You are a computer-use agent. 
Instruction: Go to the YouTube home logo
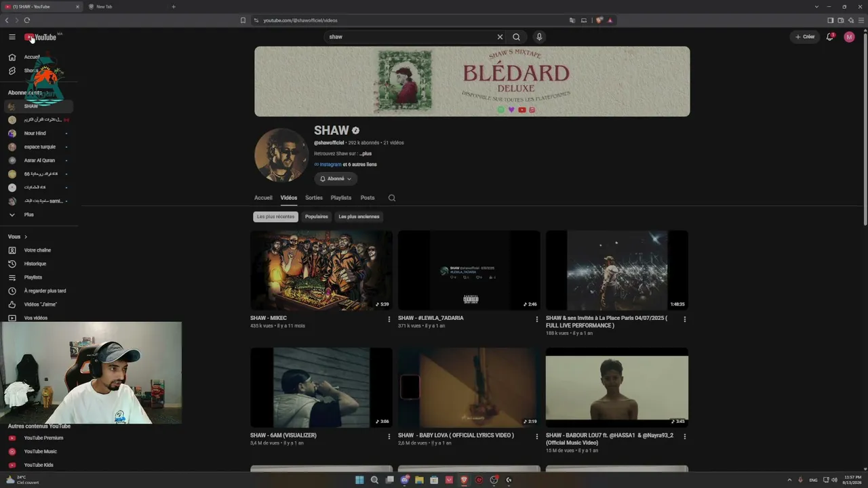[41, 37]
